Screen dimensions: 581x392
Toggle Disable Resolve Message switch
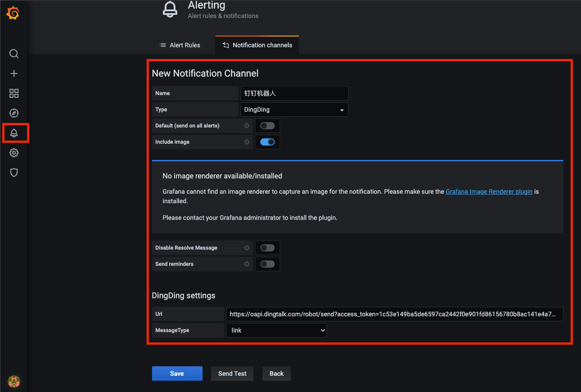267,248
